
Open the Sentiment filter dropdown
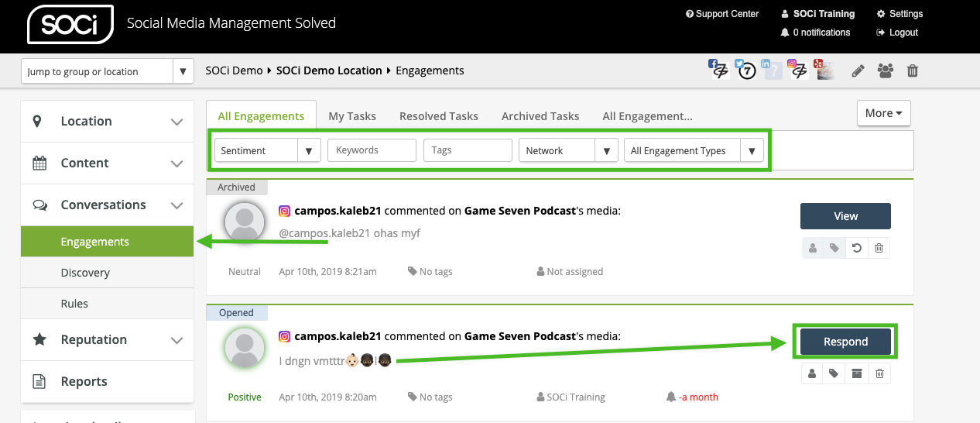point(268,150)
